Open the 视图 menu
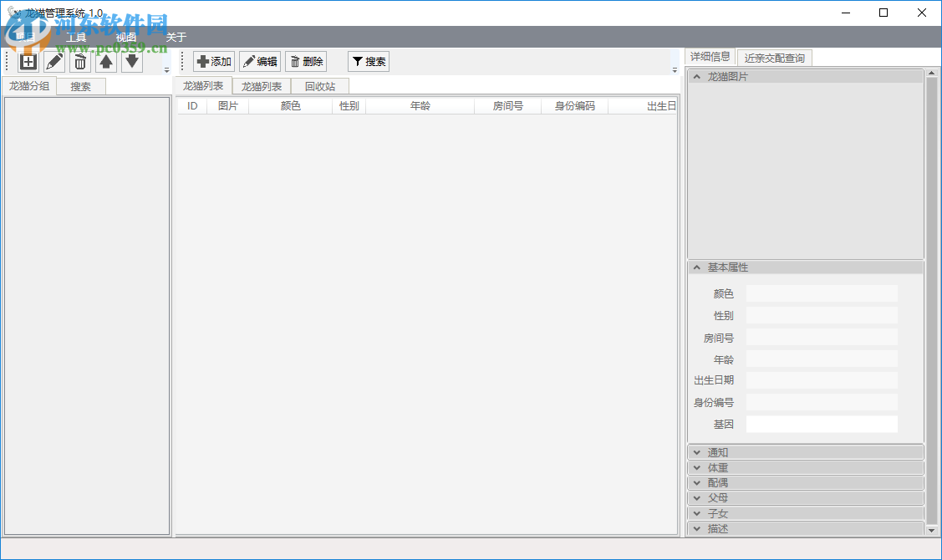The image size is (942, 560). pyautogui.click(x=125, y=37)
